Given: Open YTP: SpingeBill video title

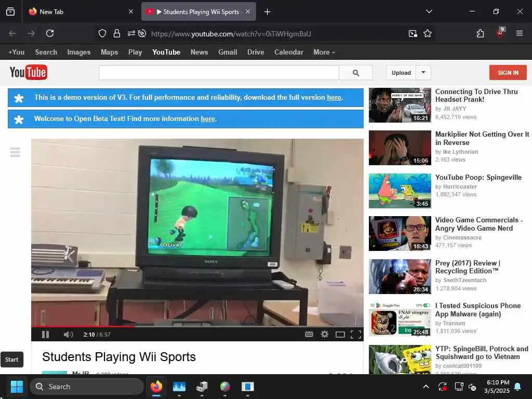Looking at the screenshot, I should coord(482,353).
